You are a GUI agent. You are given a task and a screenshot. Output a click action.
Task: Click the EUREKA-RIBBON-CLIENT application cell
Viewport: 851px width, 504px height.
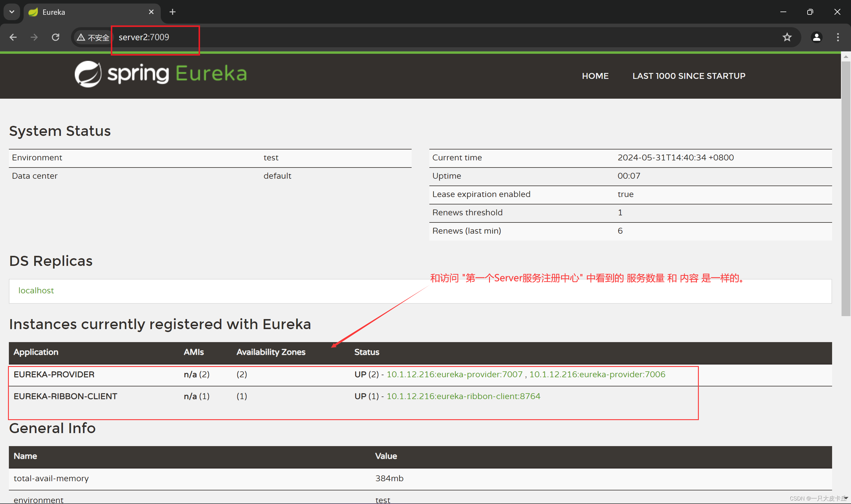point(65,396)
